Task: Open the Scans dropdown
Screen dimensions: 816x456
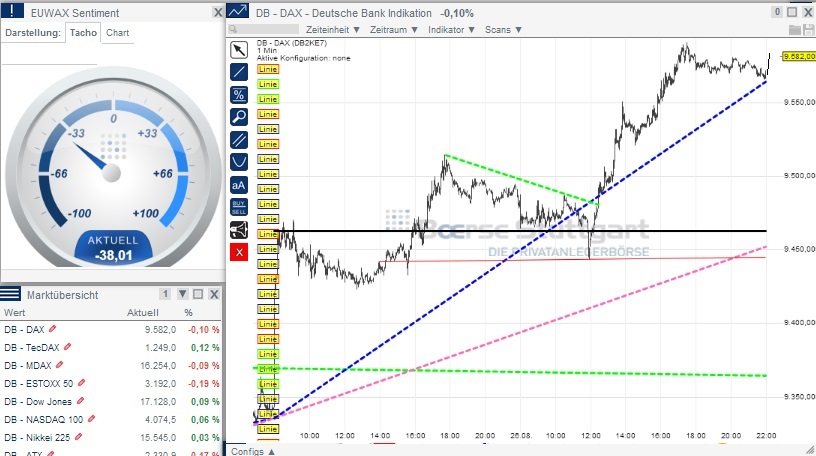Action: click(x=503, y=30)
